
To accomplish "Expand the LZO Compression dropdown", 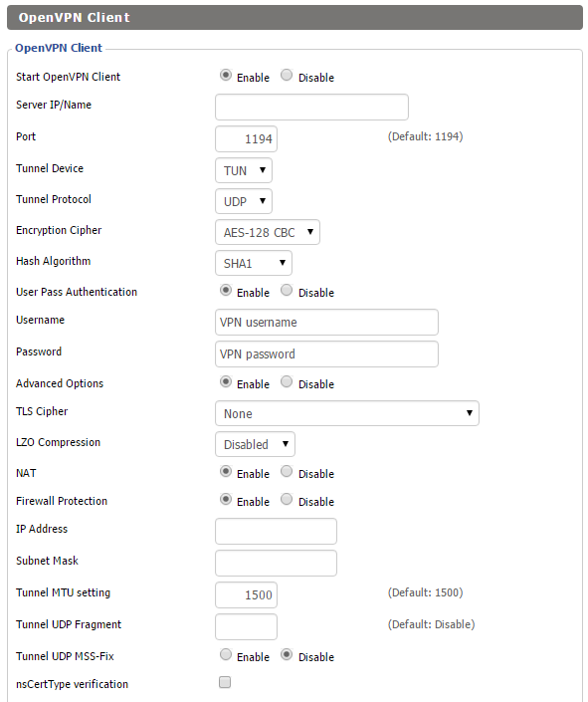I will tap(255, 444).
